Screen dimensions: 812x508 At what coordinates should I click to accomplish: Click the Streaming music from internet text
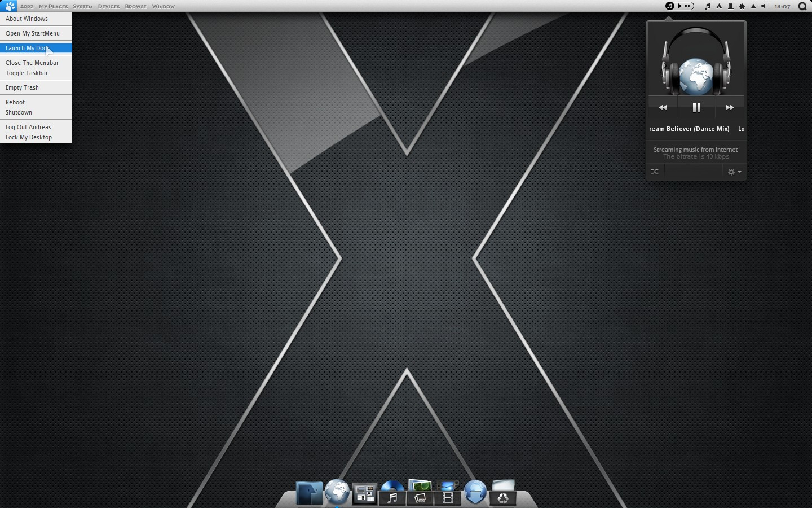(695, 150)
